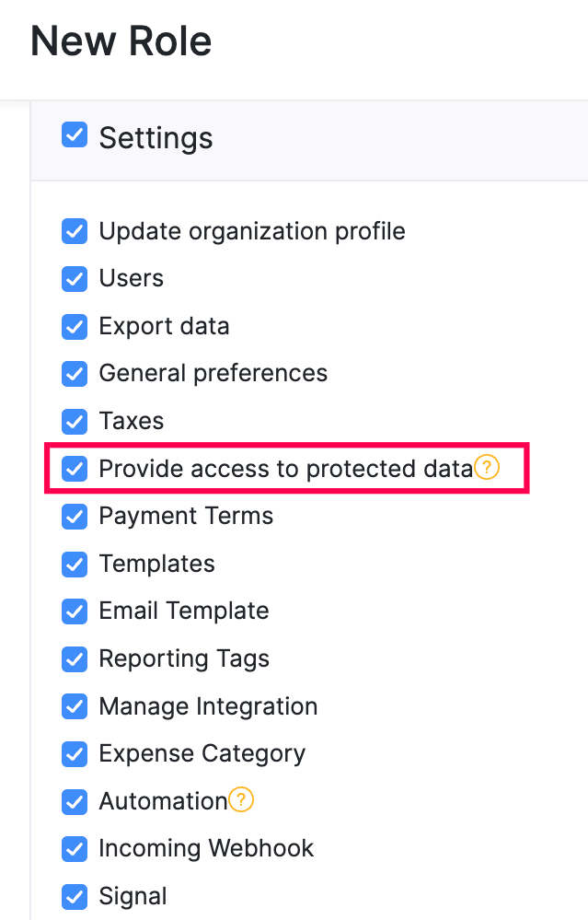Click the help icon next to Automation

click(x=240, y=800)
